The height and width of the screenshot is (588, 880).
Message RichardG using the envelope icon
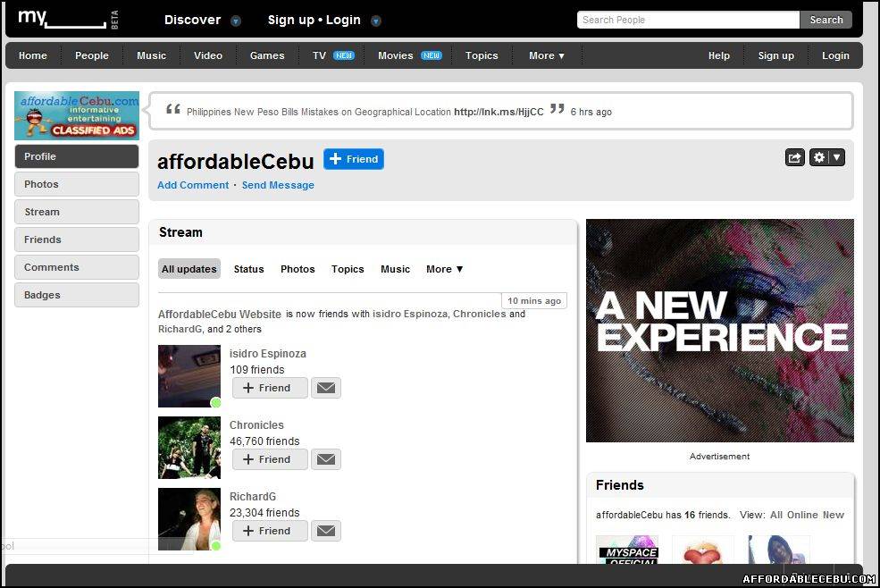(x=326, y=531)
